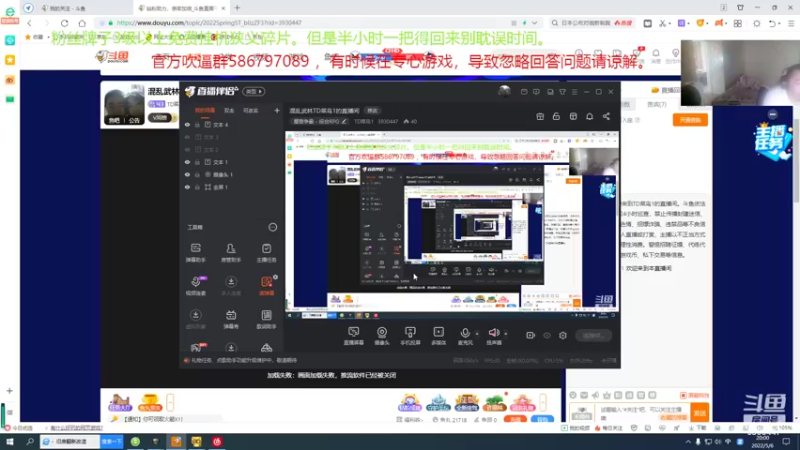Open the type dropdown beside the logo
800x450 pixels.
coord(254,91)
